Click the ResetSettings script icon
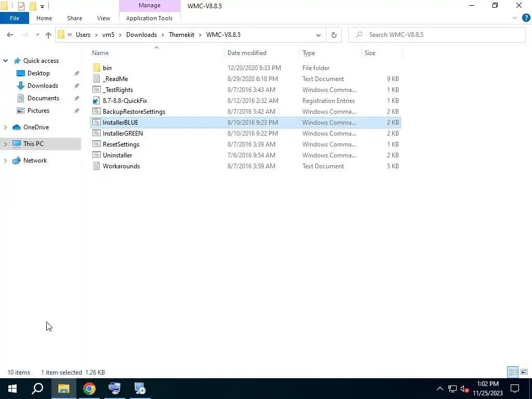532x399 pixels. point(97,144)
